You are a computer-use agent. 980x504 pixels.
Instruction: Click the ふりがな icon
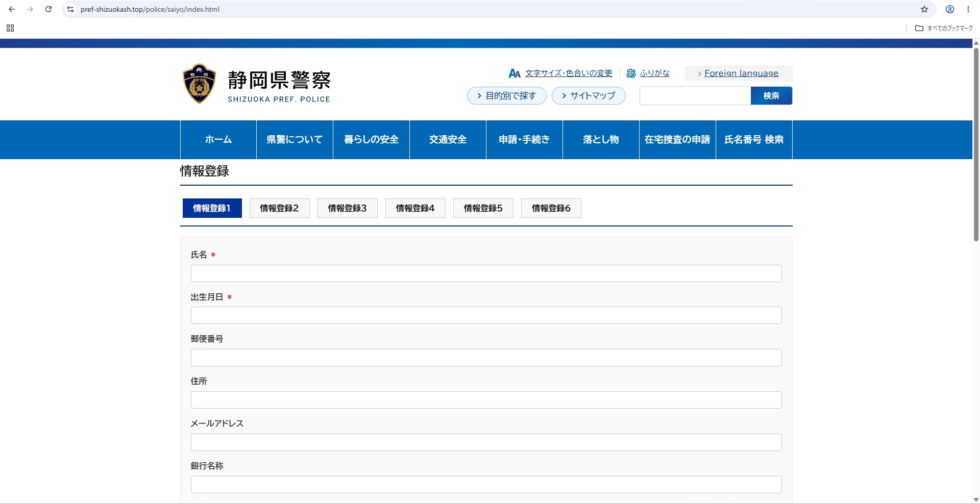[x=631, y=73]
